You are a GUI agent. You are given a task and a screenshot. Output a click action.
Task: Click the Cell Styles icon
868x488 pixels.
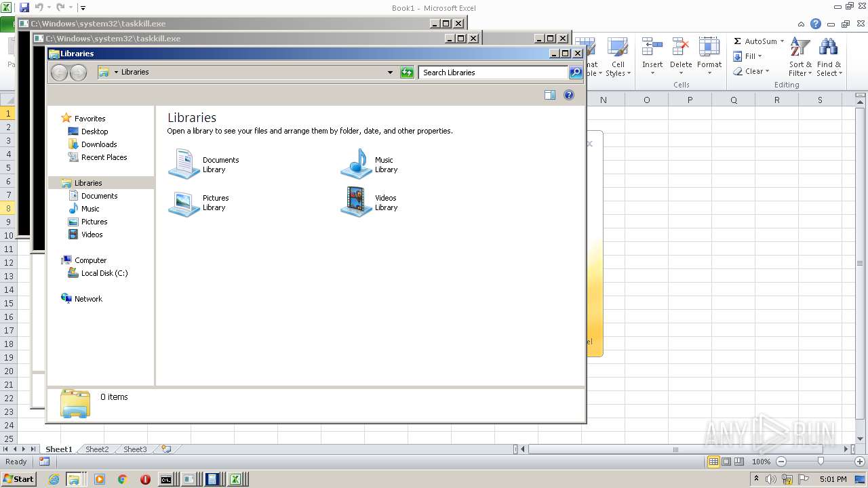click(x=617, y=47)
